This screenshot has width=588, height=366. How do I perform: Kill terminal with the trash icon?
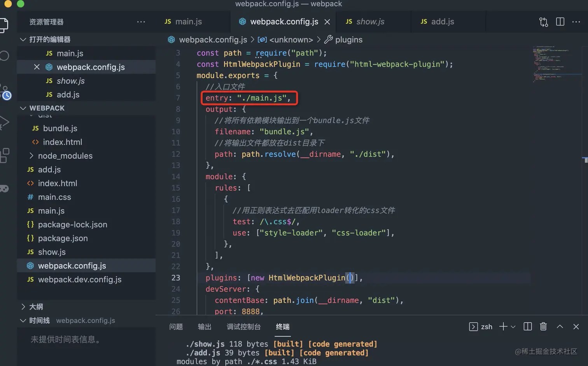click(543, 327)
